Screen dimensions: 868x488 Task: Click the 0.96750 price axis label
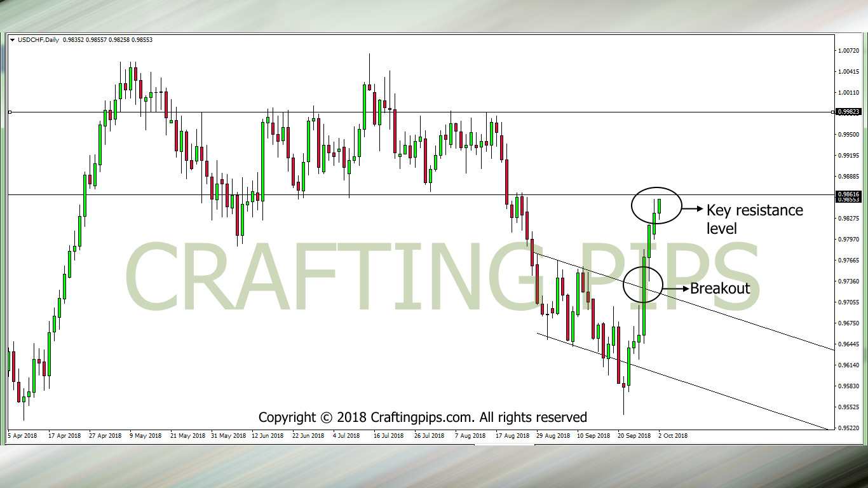coord(849,323)
